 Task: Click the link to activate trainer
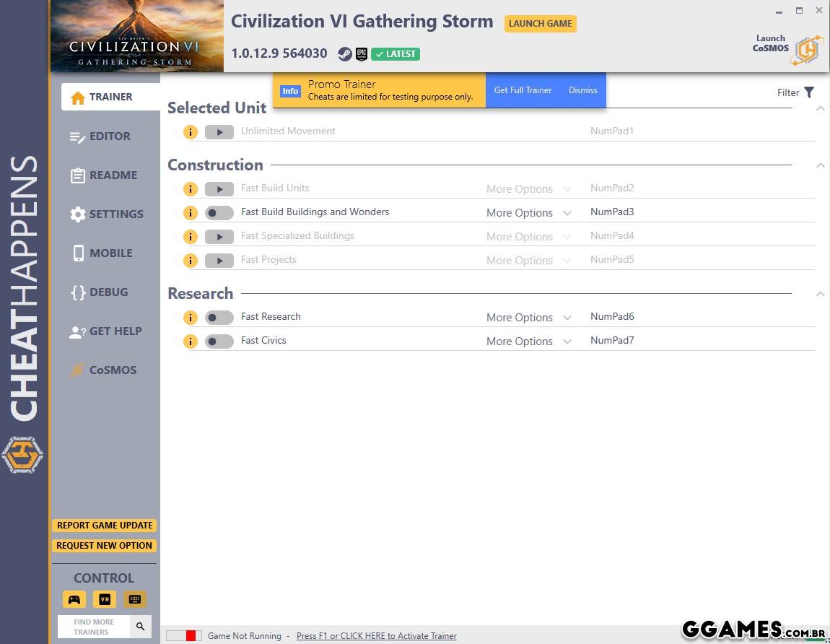[x=376, y=636]
